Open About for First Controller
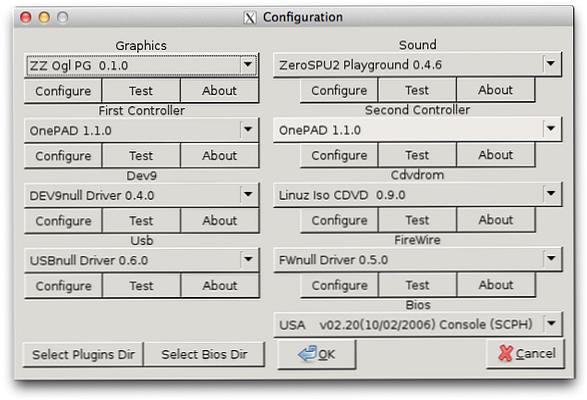The image size is (587, 400). [x=219, y=155]
